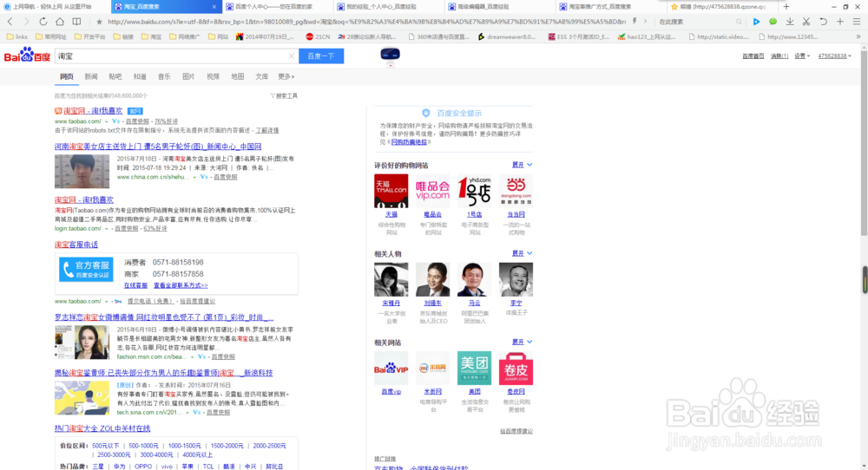Click the browser address bar URL
The width and height of the screenshot is (868, 470).
point(365,22)
